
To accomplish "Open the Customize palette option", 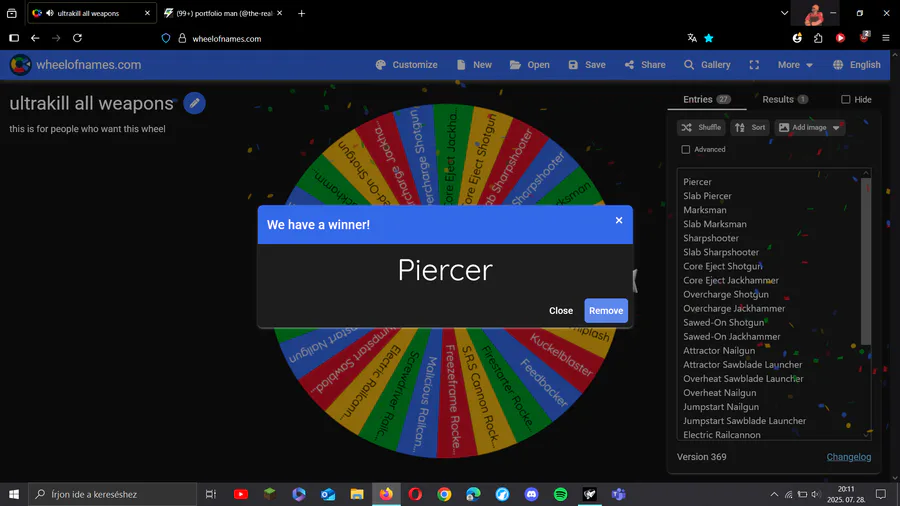I will click(x=406, y=65).
